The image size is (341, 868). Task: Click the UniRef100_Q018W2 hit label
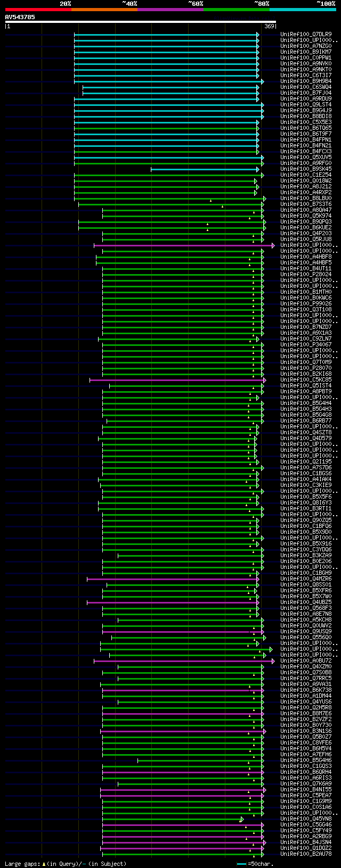306,181
